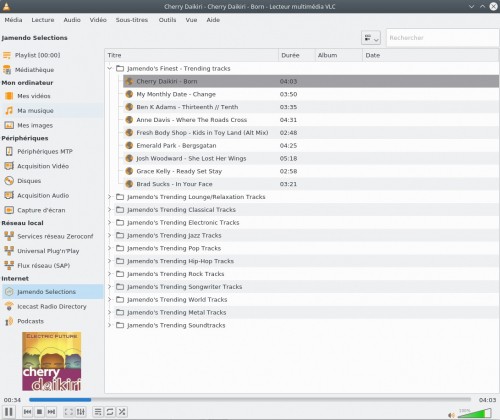Expand Jamendo's Trending Metal Tracks
This screenshot has height=420, width=500.
click(x=109, y=312)
